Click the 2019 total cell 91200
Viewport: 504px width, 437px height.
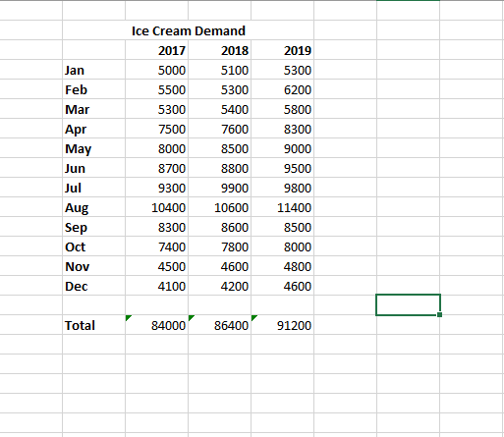pos(283,325)
